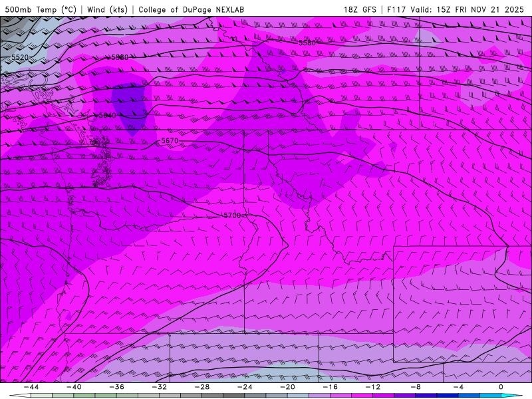Click the -40 value on color scale
Image resolution: width=532 pixels, height=399 pixels.
(74, 387)
